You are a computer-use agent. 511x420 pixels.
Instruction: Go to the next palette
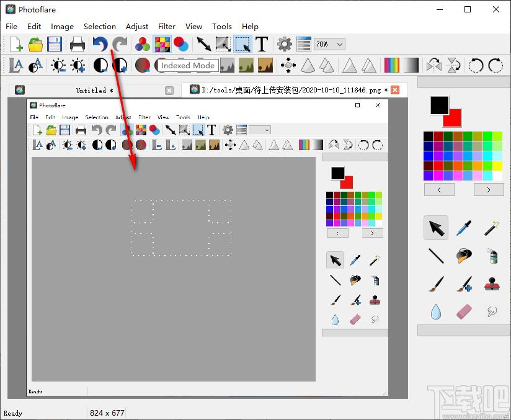coord(489,189)
